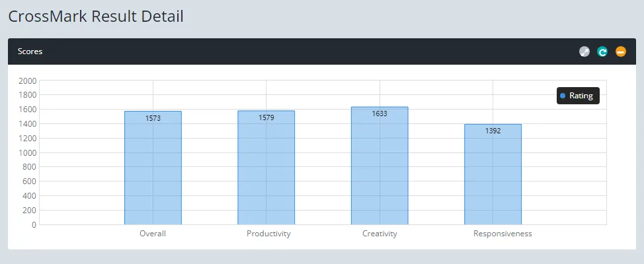Click the 2000 y-axis label
644x264 pixels.
pos(28,81)
